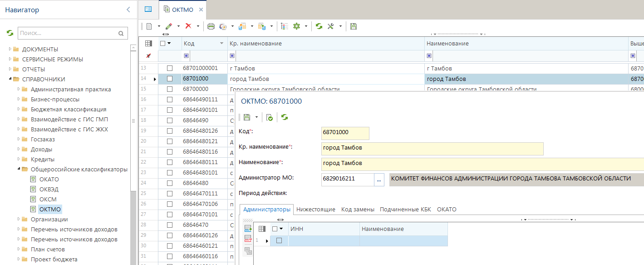Screen dimensions: 644x265
Task: Click the Администратор МО field with 6829016211
Action: pos(348,180)
